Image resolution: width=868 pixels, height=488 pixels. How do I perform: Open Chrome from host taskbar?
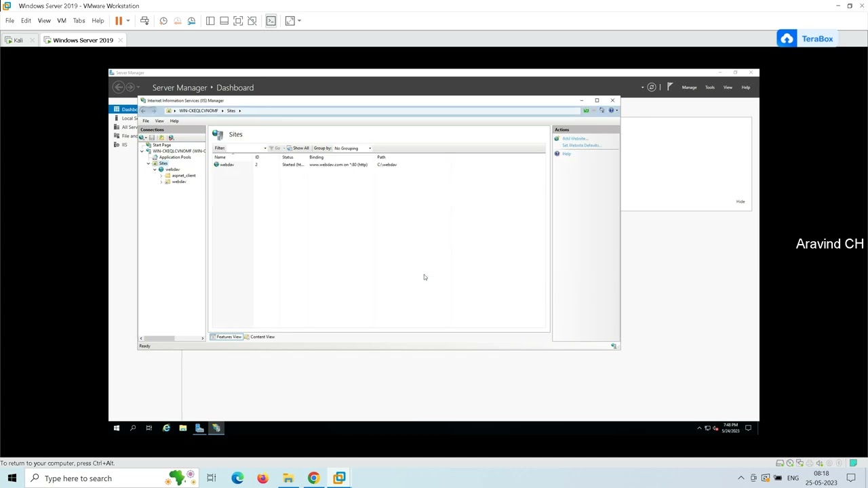313,479
